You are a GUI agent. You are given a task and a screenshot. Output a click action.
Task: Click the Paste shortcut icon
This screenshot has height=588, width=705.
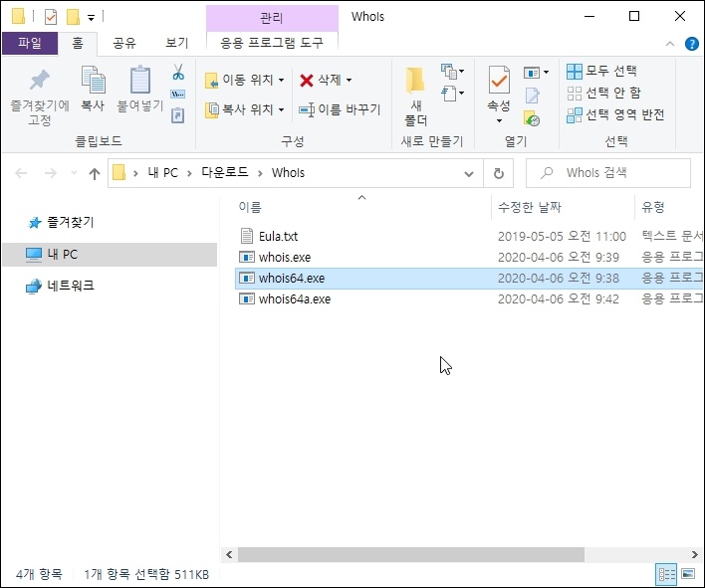(x=178, y=115)
